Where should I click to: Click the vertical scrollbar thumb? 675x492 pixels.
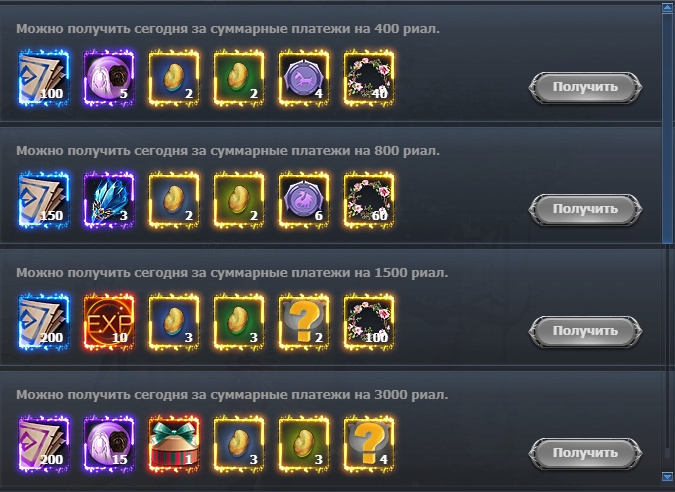[x=667, y=128]
